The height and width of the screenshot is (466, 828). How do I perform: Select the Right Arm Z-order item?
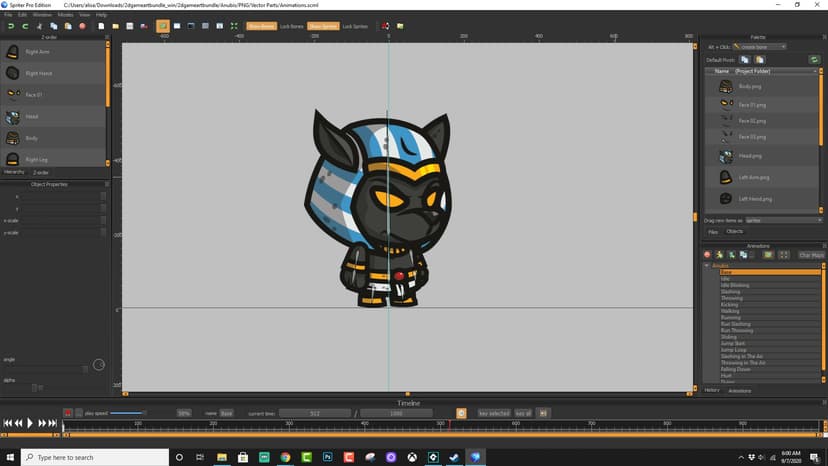click(53, 52)
